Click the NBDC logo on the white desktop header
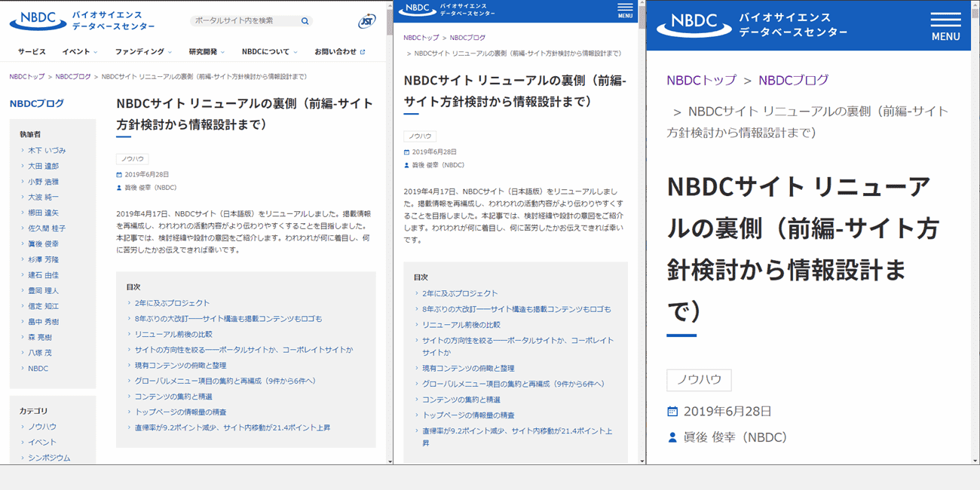The image size is (980, 490). pos(38,21)
